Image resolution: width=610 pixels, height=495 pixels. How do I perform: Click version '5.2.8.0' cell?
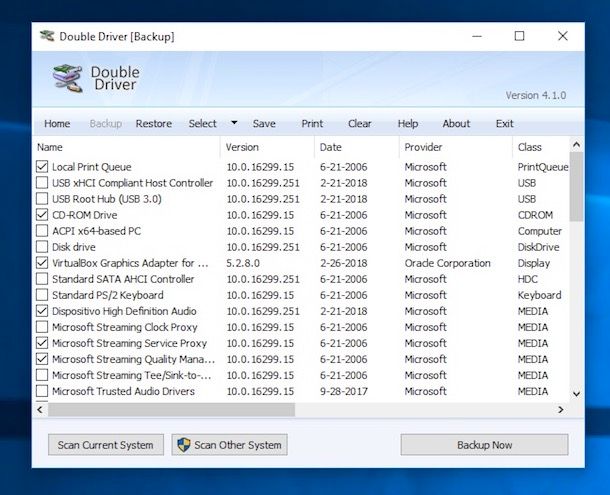(243, 263)
